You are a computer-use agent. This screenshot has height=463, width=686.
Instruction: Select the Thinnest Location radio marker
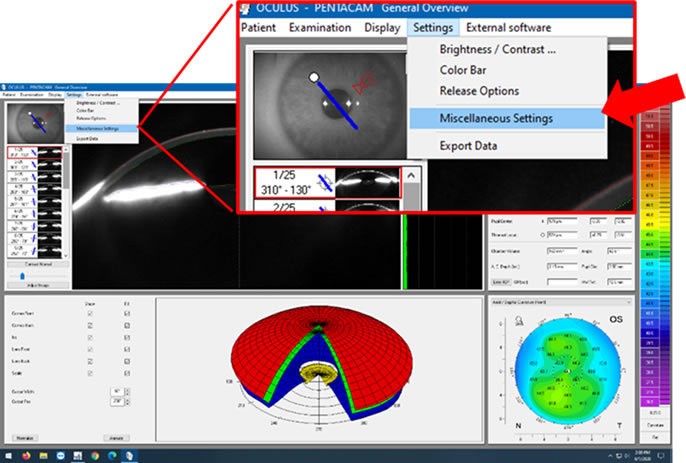pos(543,235)
